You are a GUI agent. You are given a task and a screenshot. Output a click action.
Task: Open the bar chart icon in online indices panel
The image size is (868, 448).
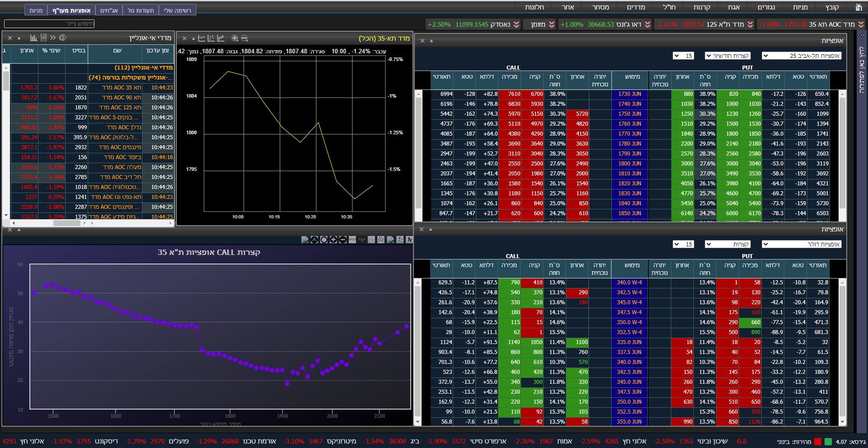(x=33, y=38)
